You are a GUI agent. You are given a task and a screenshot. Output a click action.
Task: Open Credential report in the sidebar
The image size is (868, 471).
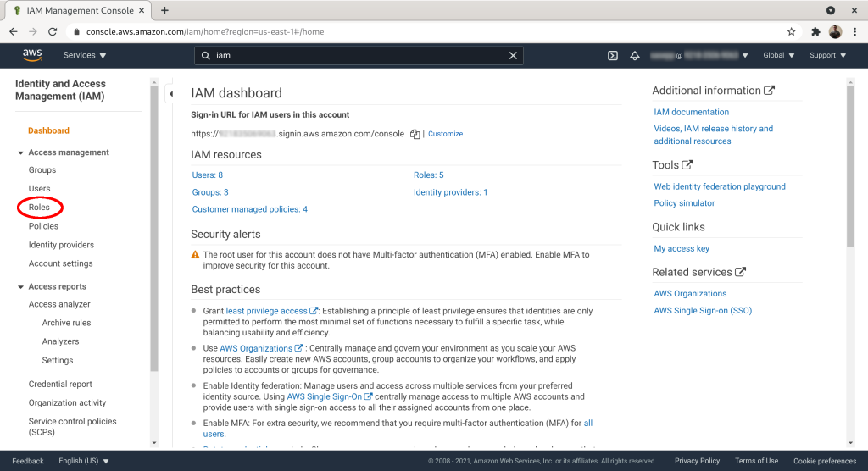point(60,384)
